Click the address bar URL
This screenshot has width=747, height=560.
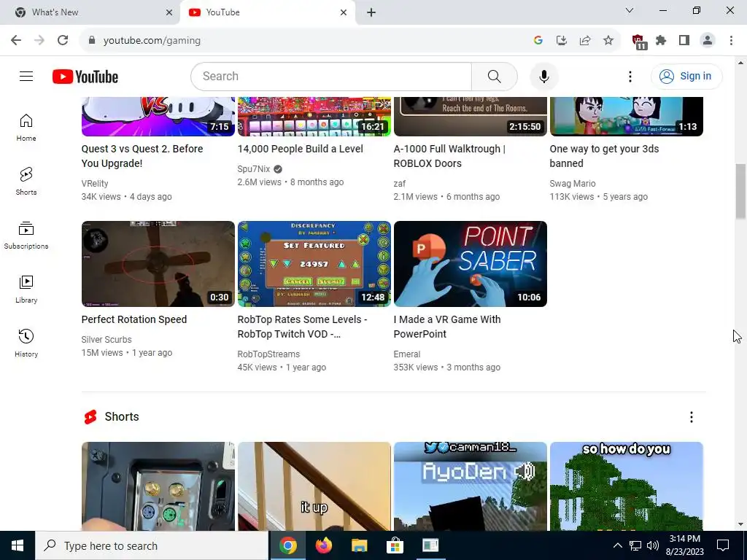[x=152, y=41]
